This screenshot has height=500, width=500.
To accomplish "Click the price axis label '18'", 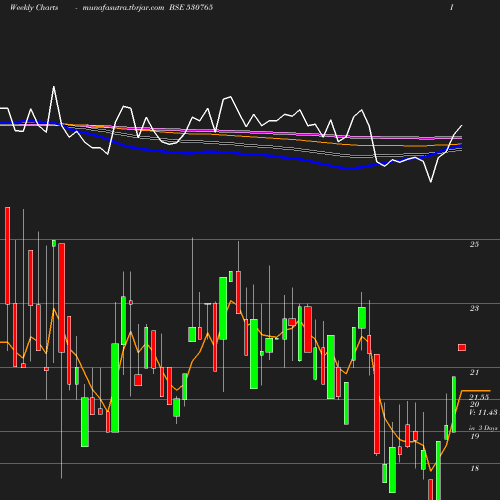I will pos(475,468).
